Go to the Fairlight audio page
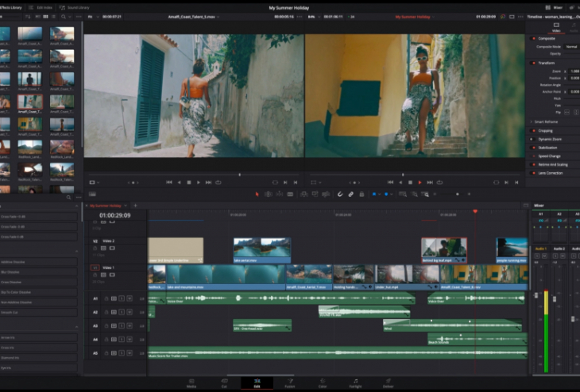This screenshot has height=392, width=580. [355, 382]
